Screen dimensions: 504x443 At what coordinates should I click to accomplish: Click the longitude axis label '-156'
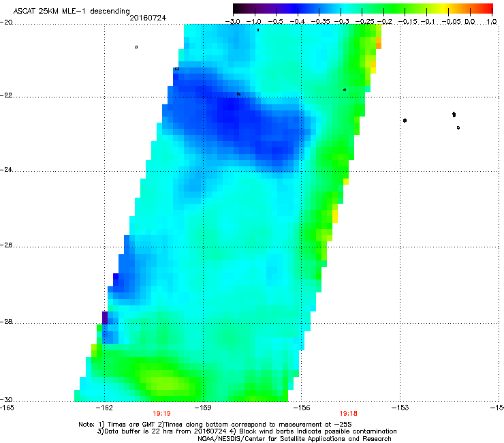coord(302,408)
